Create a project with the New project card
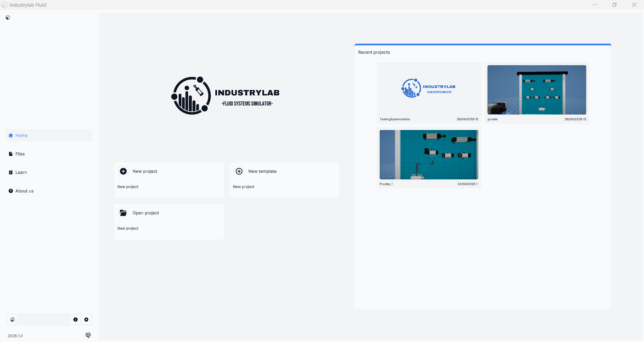This screenshot has width=644, height=342. point(169,180)
